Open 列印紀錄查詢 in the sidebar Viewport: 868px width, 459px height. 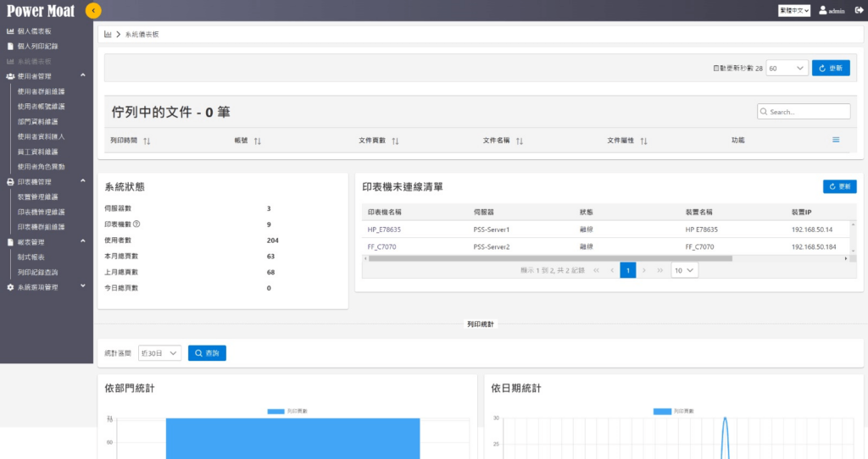click(x=37, y=273)
